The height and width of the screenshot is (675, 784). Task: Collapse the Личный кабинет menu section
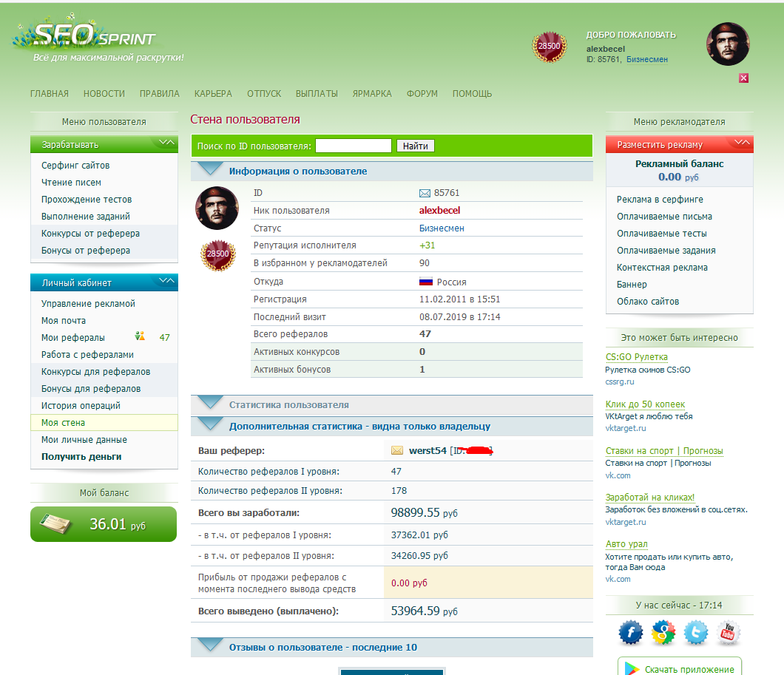coord(166,281)
